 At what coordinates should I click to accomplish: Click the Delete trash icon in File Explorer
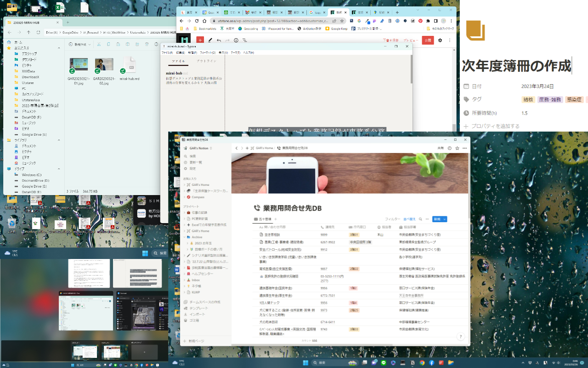tap(147, 44)
